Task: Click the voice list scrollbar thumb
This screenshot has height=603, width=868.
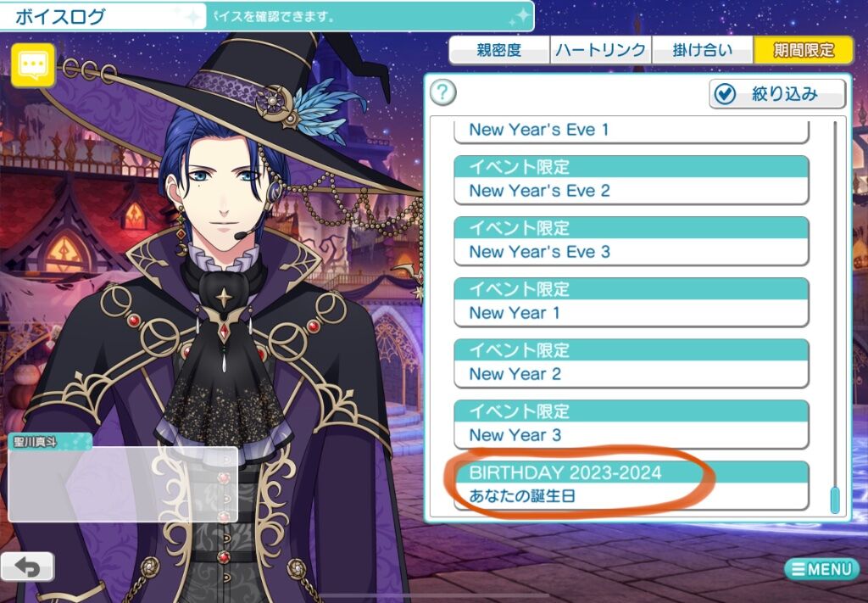Action: click(835, 500)
